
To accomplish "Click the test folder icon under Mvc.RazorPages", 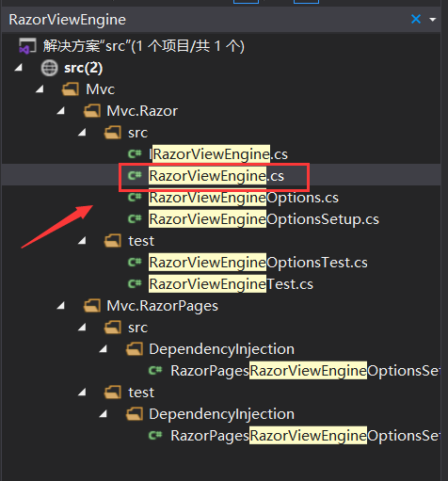I will point(113,393).
